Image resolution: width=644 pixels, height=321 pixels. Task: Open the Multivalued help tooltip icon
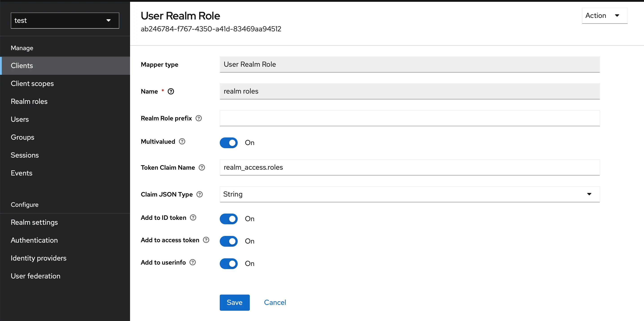(182, 141)
